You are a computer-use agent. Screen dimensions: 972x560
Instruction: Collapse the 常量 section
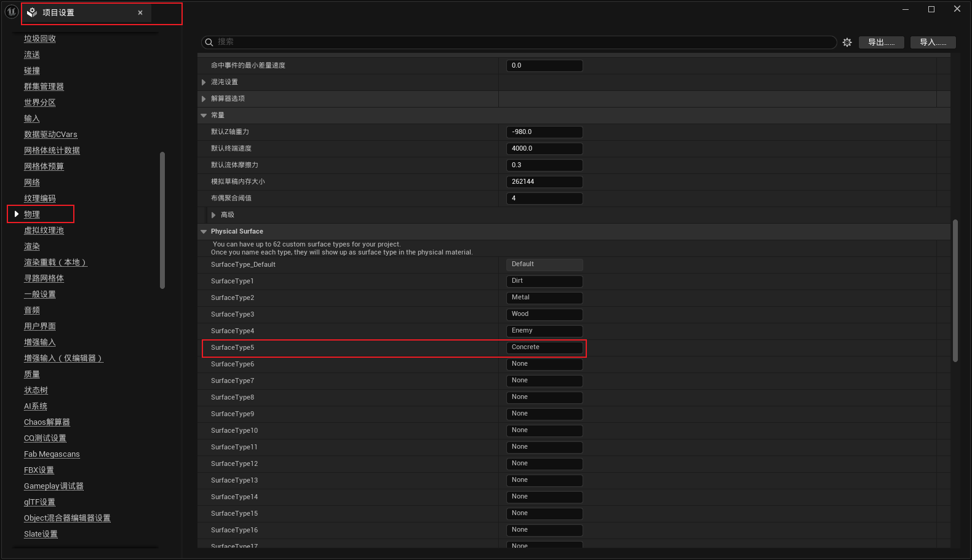coord(204,116)
